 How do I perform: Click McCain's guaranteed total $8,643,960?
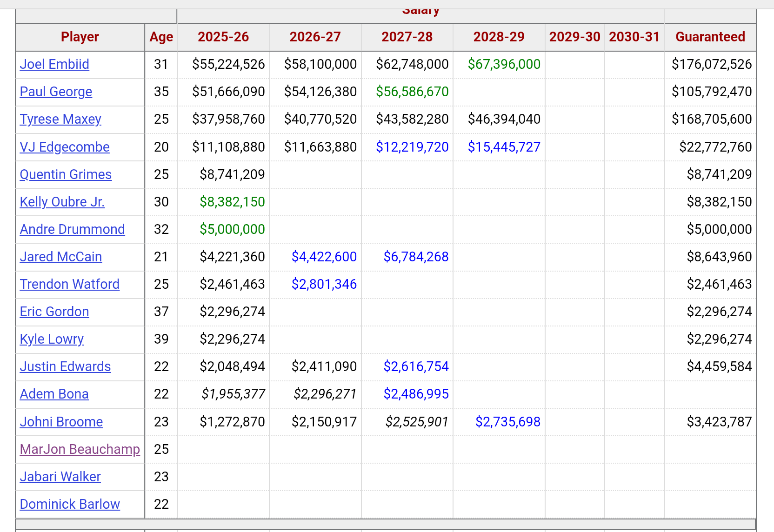(720, 257)
